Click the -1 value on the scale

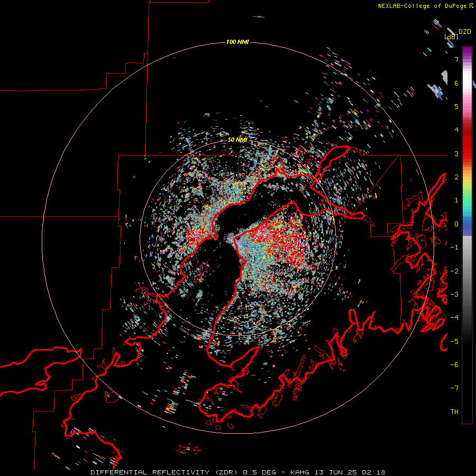(454, 248)
